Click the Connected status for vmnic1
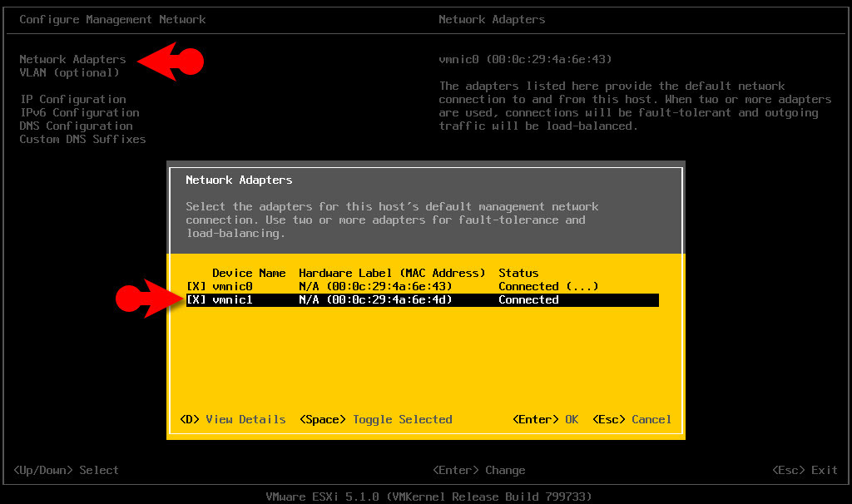 [x=528, y=299]
